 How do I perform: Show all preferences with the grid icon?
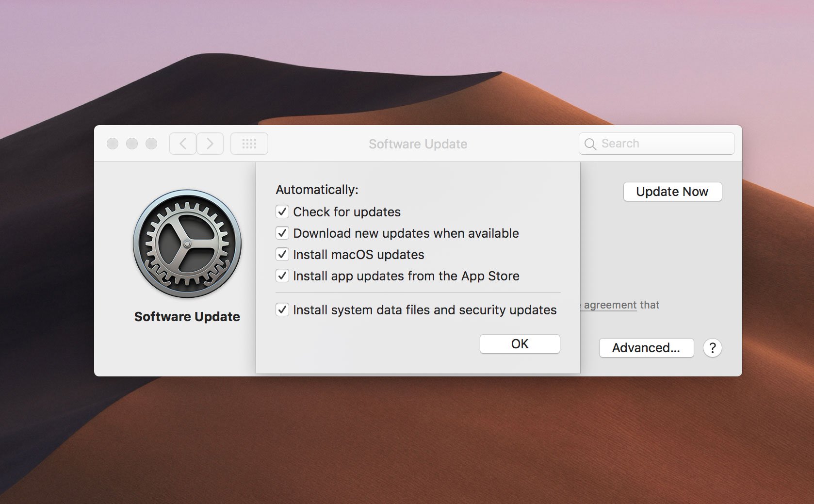click(x=249, y=144)
